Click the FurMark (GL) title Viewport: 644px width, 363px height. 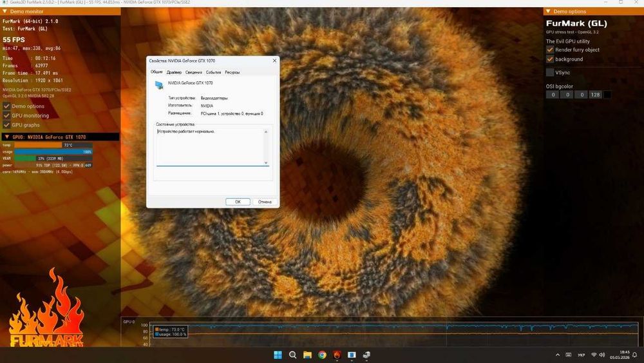coord(576,23)
